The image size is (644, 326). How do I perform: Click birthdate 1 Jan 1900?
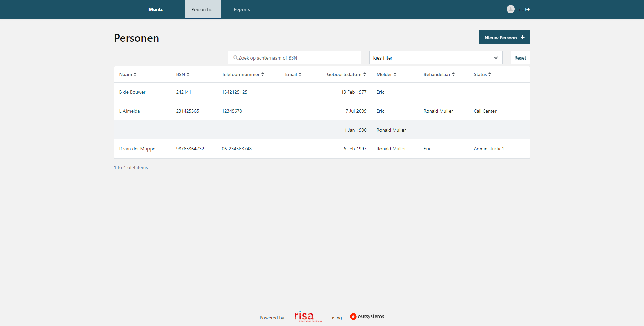(x=355, y=130)
